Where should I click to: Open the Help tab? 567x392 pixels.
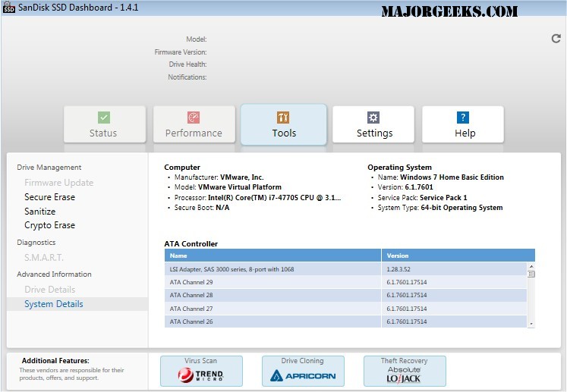click(x=463, y=124)
